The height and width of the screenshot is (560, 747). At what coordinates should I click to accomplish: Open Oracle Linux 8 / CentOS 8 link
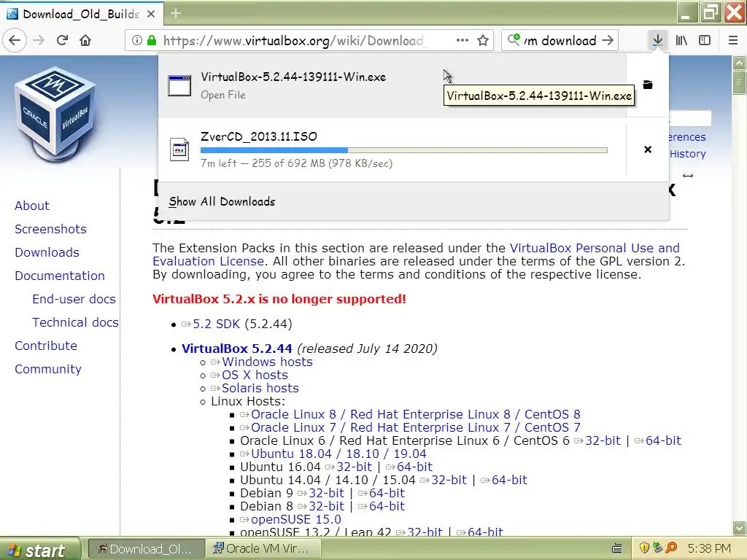tap(415, 414)
